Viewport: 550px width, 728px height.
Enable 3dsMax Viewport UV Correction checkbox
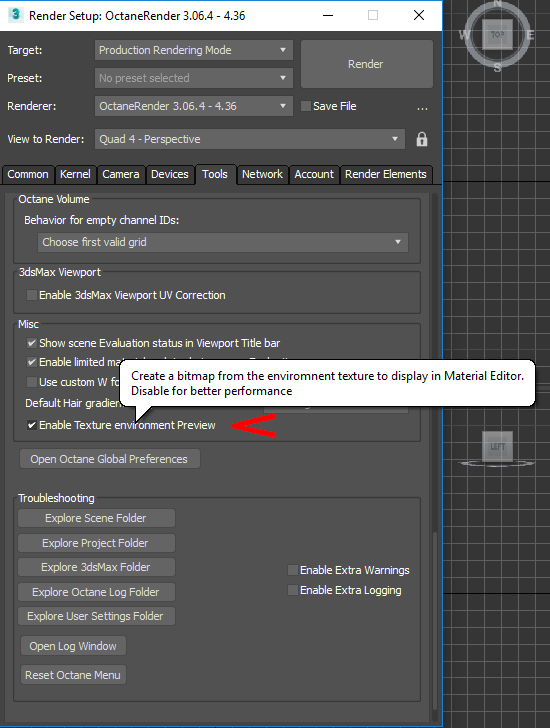tap(32, 295)
